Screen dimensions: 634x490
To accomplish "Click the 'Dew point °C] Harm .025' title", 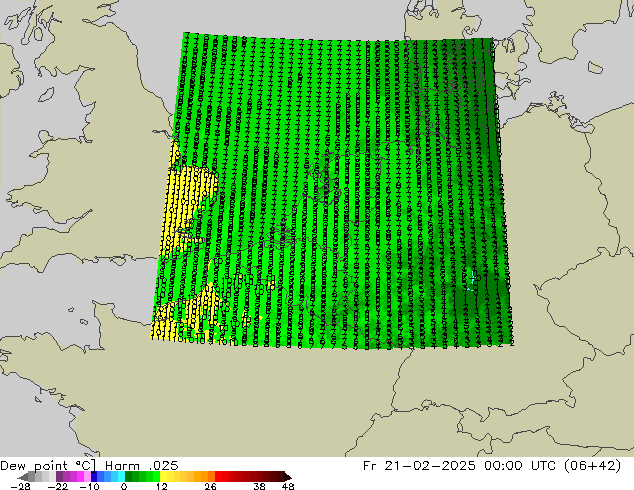I will pyautogui.click(x=89, y=466).
